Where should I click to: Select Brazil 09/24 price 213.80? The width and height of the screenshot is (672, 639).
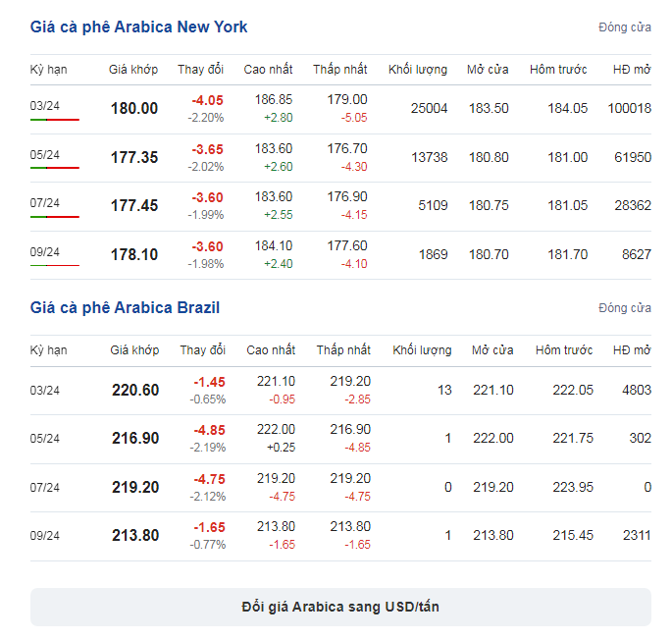click(x=135, y=535)
